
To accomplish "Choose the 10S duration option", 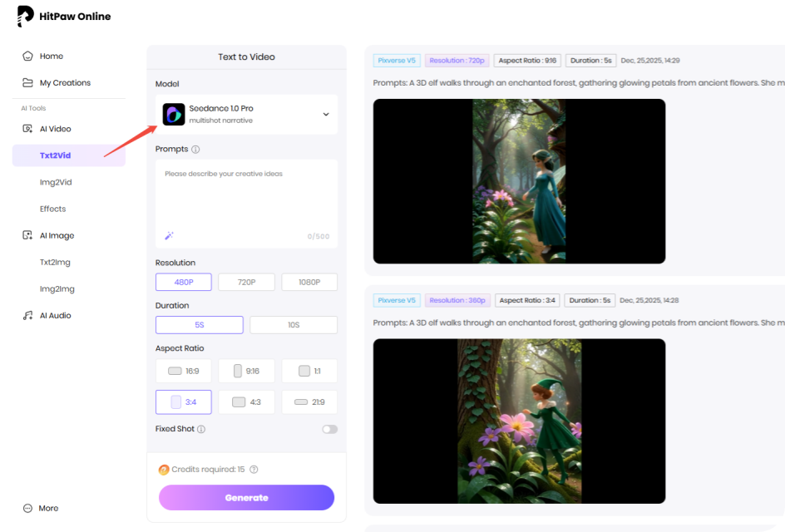I will [293, 324].
